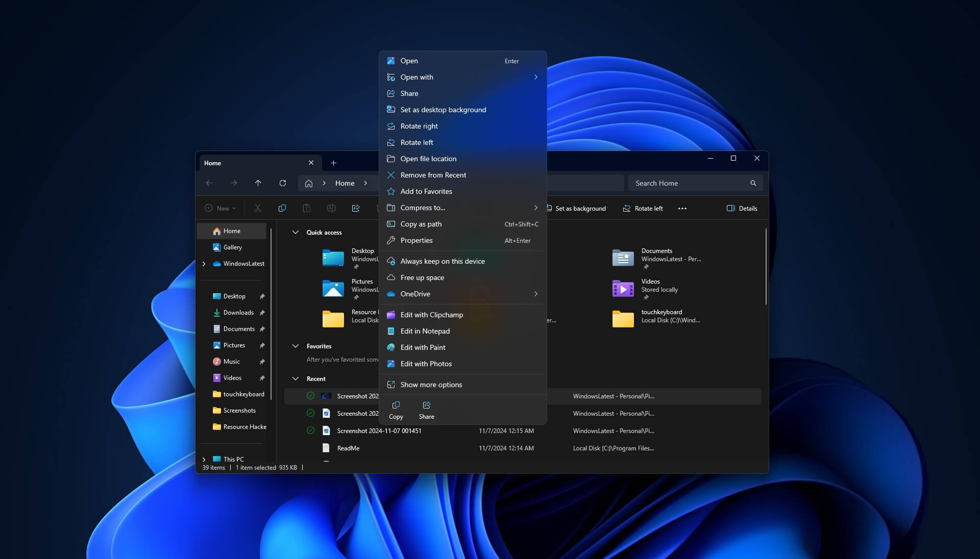The image size is (980, 559).
Task: Share using the context menu bottom icon
Action: pyautogui.click(x=427, y=410)
